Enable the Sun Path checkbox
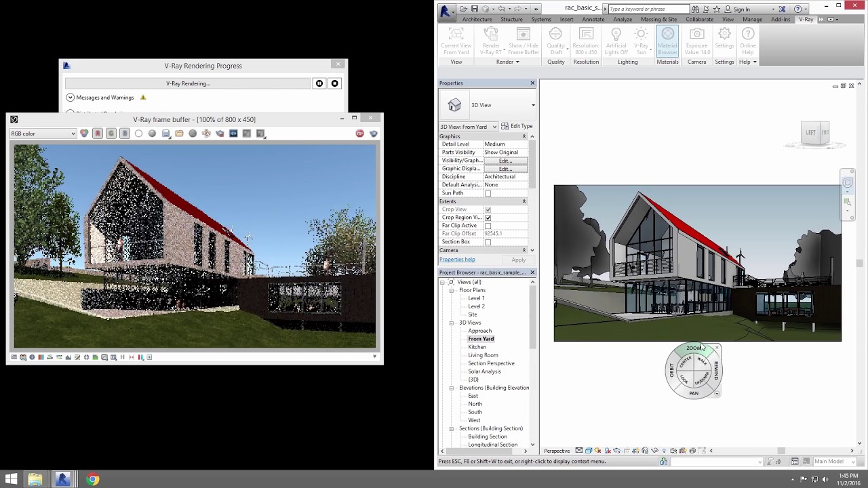The height and width of the screenshot is (488, 868). click(x=488, y=193)
